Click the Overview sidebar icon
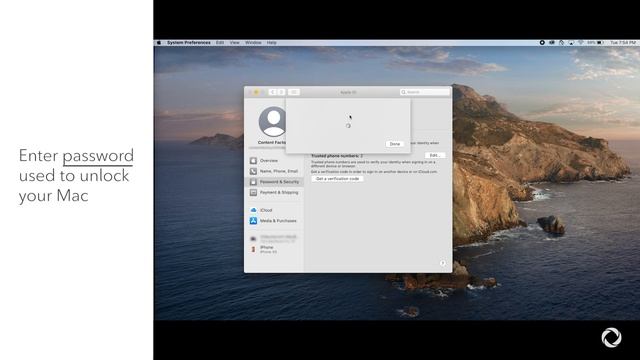 click(x=253, y=161)
